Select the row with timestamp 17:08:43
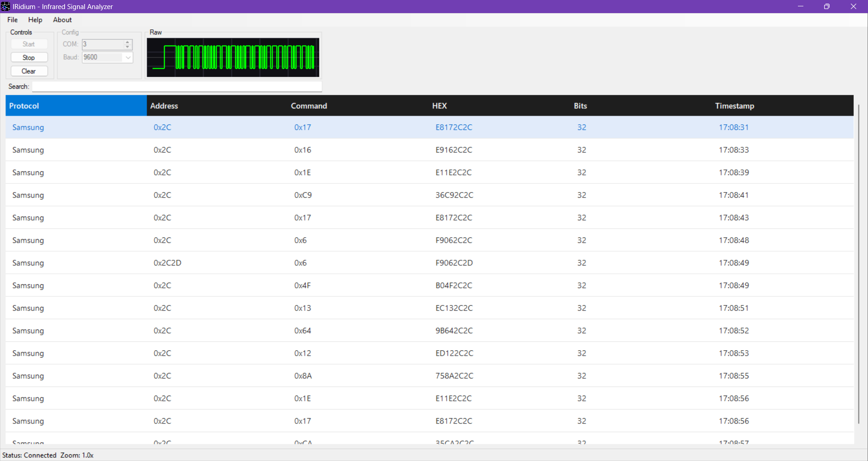The image size is (868, 461). [429, 218]
